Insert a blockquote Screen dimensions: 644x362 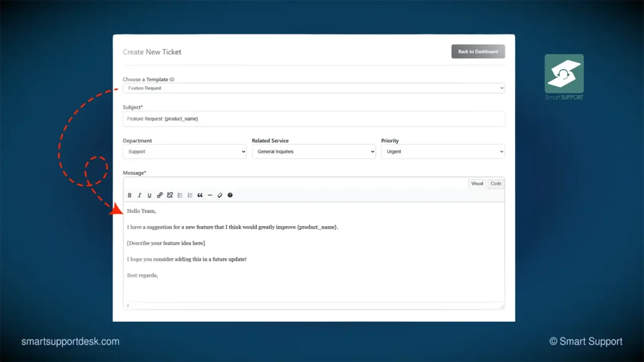pos(201,195)
